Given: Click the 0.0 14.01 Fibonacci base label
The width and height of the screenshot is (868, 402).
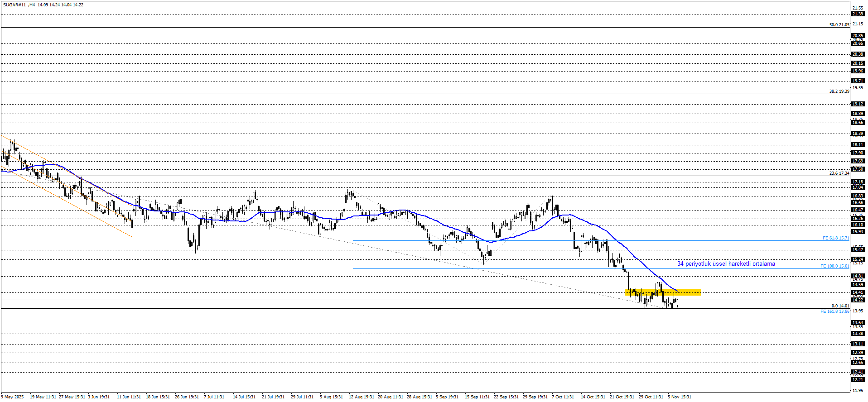Looking at the screenshot, I should (840, 306).
